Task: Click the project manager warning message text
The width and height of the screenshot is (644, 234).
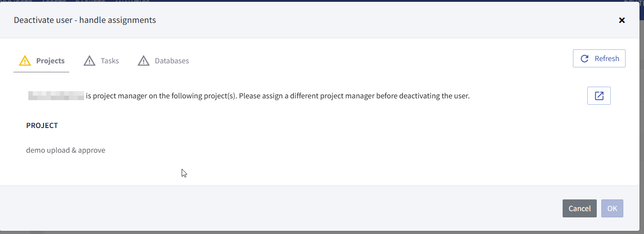Action: click(277, 96)
